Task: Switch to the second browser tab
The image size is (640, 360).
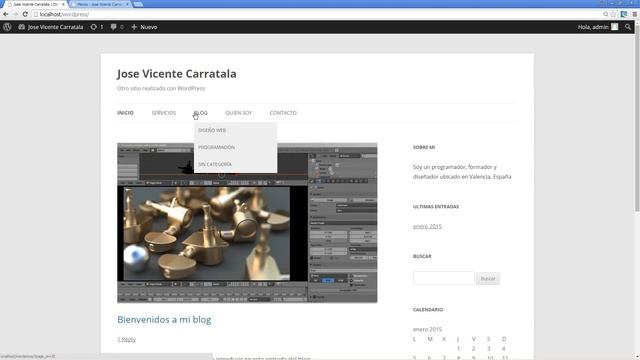Action: coord(100,4)
